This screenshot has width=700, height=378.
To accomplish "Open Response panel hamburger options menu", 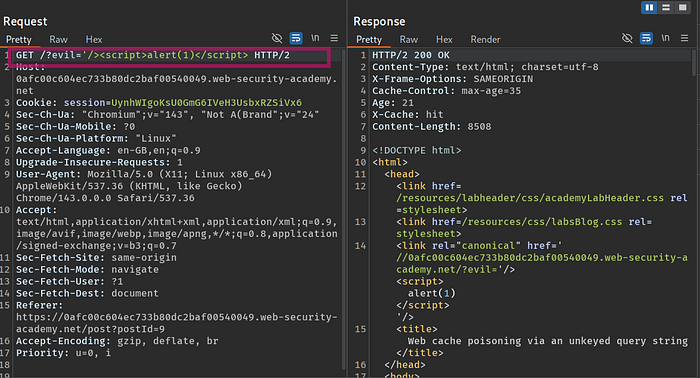I will (x=684, y=38).
